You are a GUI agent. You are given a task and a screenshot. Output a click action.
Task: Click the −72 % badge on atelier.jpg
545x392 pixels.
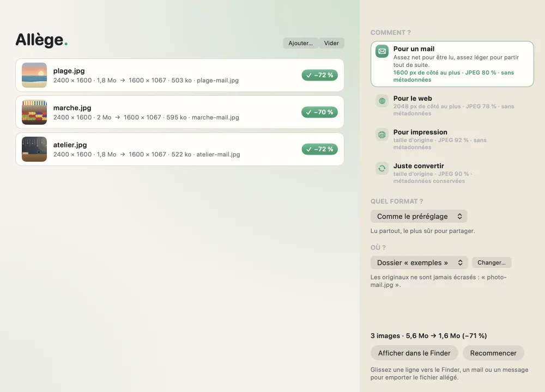click(319, 149)
